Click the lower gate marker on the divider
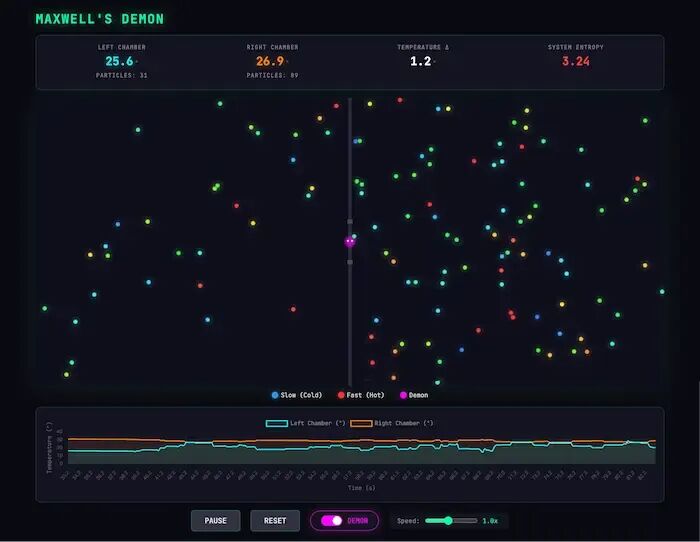 (x=350, y=262)
